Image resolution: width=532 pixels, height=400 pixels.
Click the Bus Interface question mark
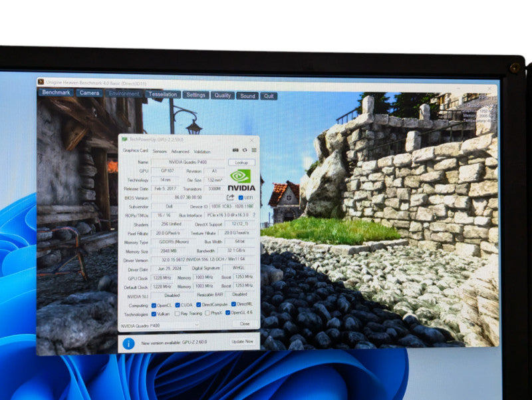[254, 215]
